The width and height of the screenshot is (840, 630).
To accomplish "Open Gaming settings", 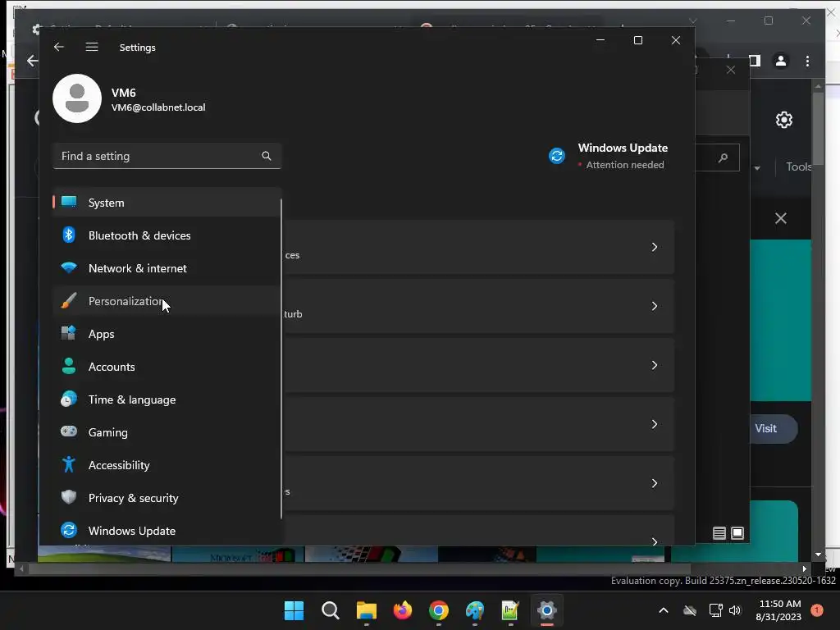I will click(x=166, y=431).
